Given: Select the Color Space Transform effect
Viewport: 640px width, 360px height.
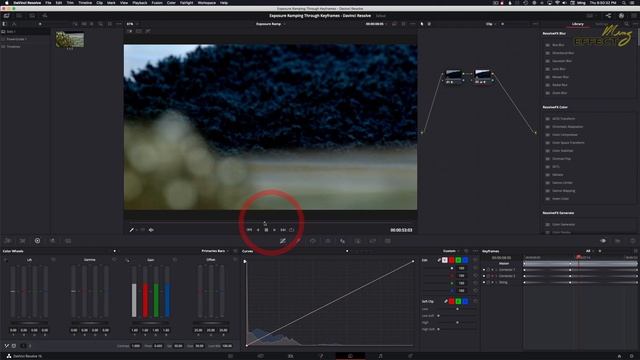Looking at the screenshot, I should coord(568,143).
